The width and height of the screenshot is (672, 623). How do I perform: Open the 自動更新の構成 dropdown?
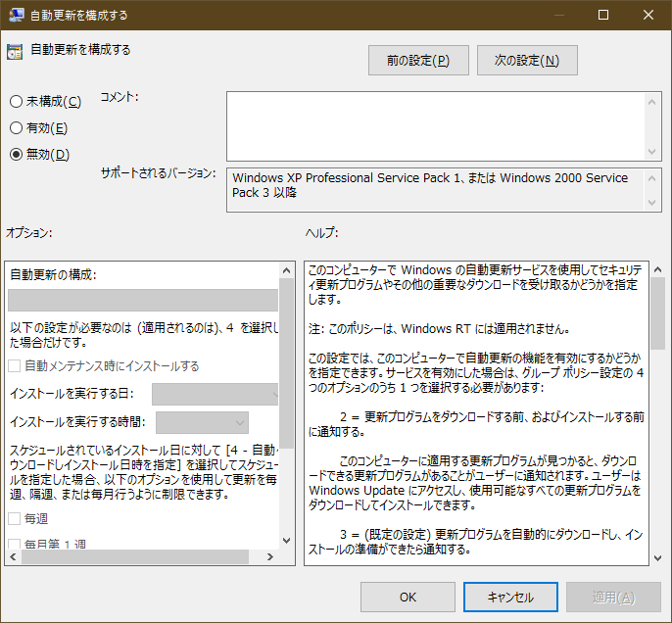pos(143,300)
